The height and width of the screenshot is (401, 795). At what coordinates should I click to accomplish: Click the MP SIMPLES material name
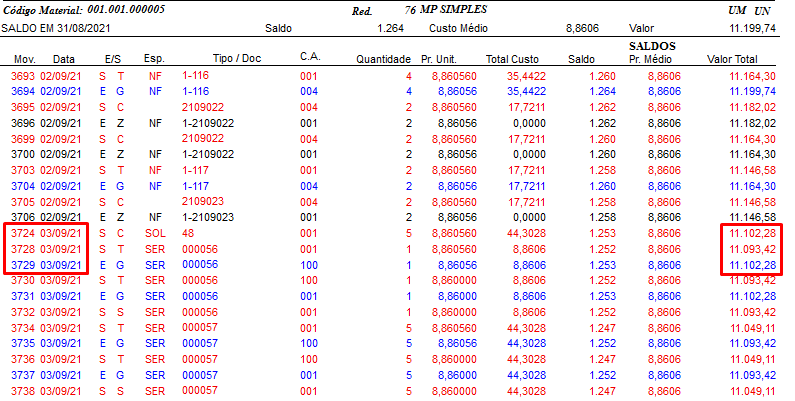[x=453, y=10]
